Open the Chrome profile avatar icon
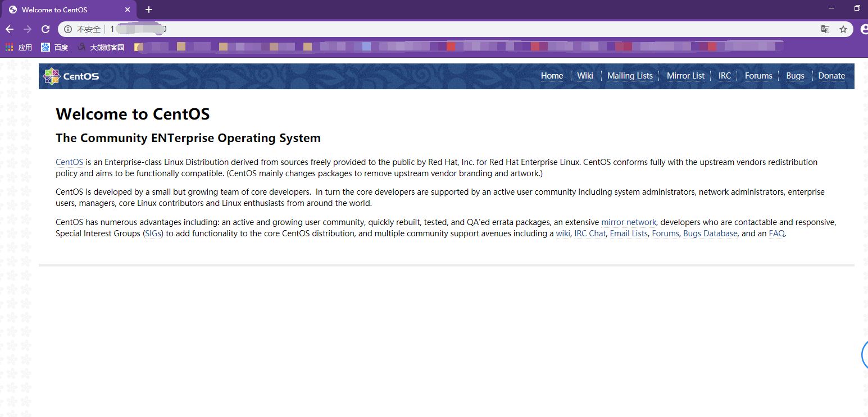Image resolution: width=868 pixels, height=417 pixels. point(865,29)
